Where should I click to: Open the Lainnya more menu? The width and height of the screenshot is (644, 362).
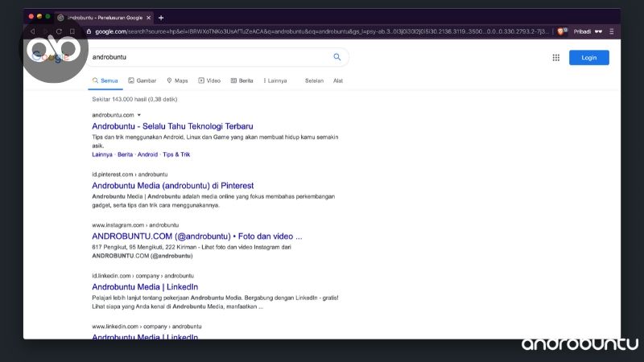pyautogui.click(x=275, y=80)
